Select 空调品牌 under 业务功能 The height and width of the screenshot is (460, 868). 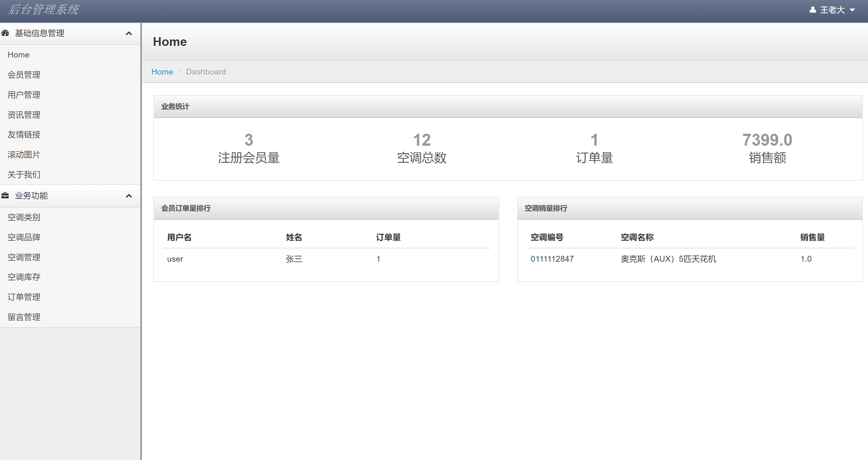click(x=23, y=237)
